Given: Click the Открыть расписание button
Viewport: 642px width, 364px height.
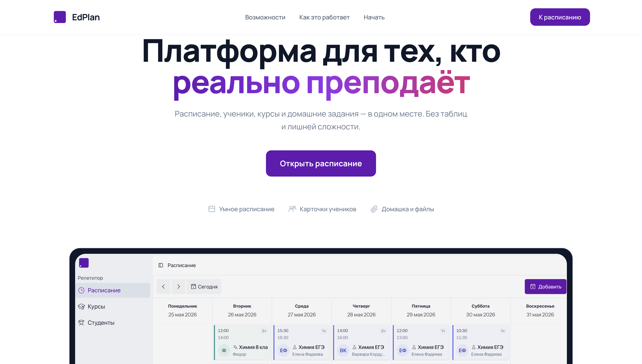Looking at the screenshot, I should (321, 163).
